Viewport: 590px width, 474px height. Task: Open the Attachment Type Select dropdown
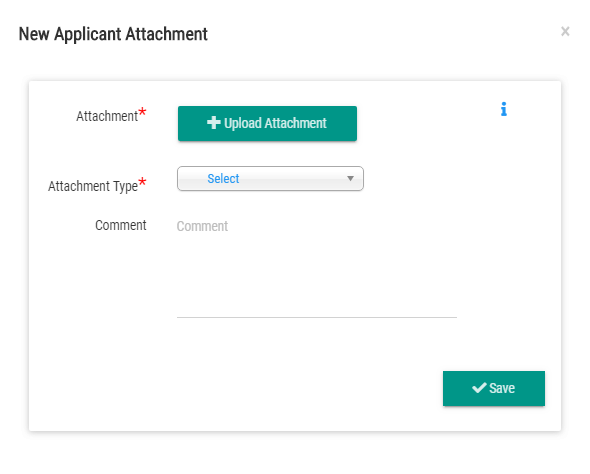click(x=270, y=178)
